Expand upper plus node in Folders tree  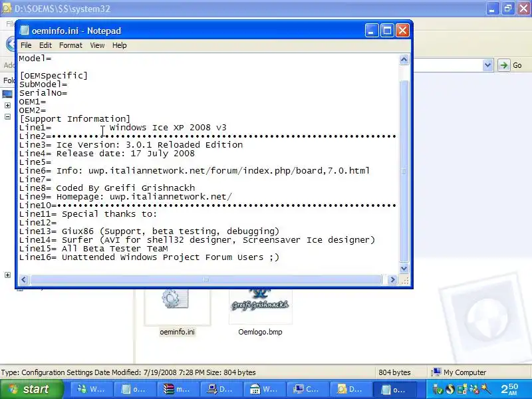point(7,106)
